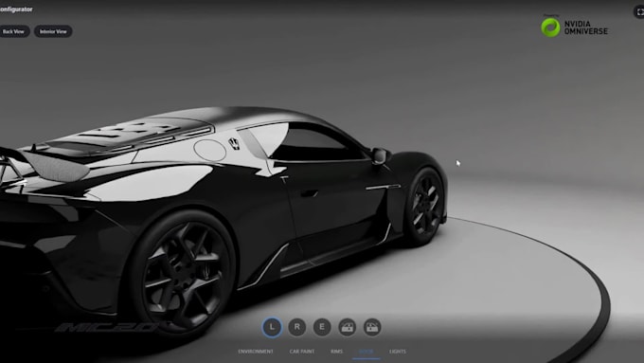Viewport: 644px width, 363px height.
Task: Open the Car Paint tab
Action: pyautogui.click(x=302, y=352)
